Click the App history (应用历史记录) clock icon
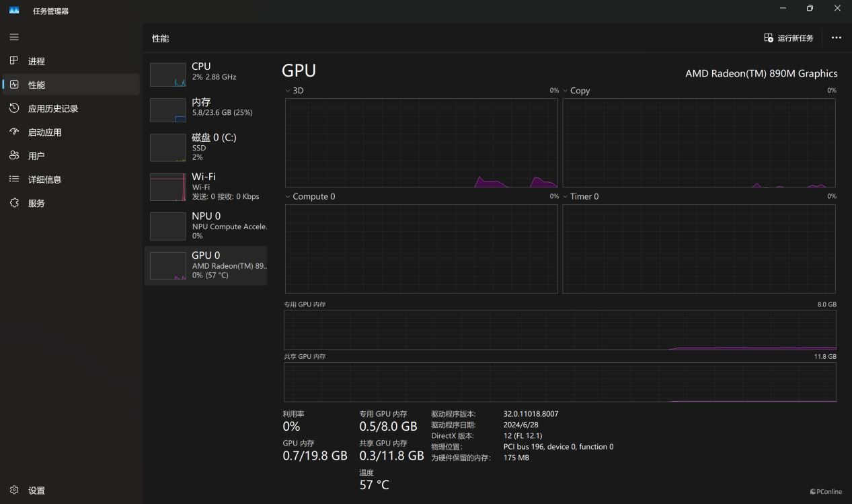This screenshot has width=852, height=504. point(14,108)
